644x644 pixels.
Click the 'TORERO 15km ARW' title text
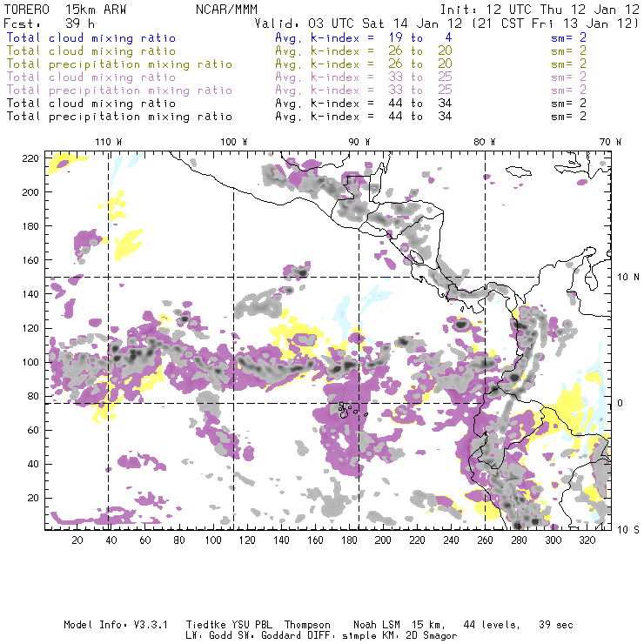coord(65,10)
